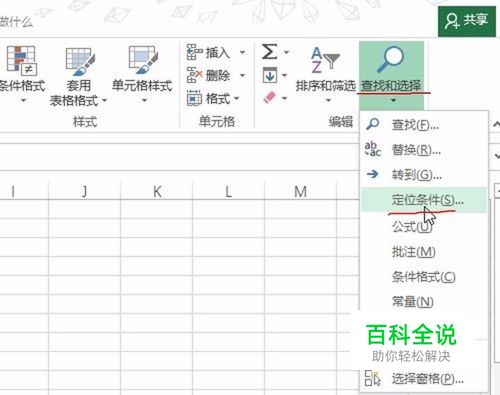Expand the Insert (插入) dropdown arrow
500x395 pixels.
click(242, 52)
